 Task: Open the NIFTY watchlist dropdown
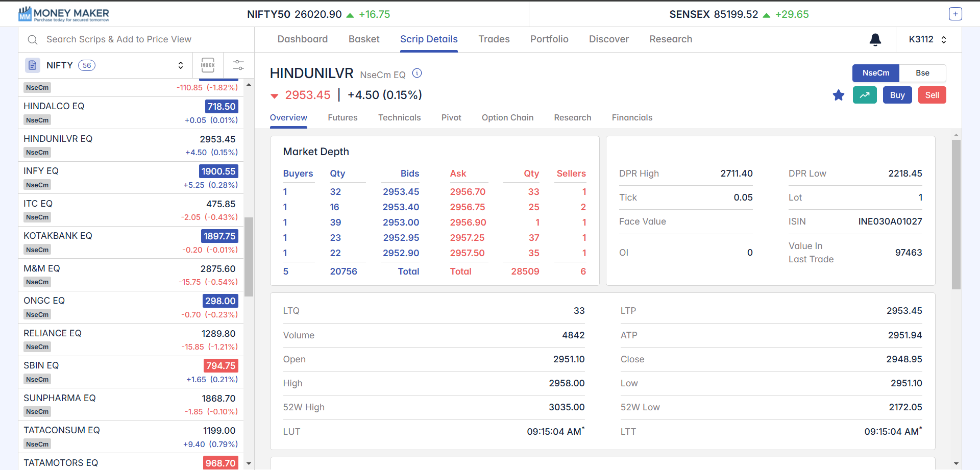point(180,65)
